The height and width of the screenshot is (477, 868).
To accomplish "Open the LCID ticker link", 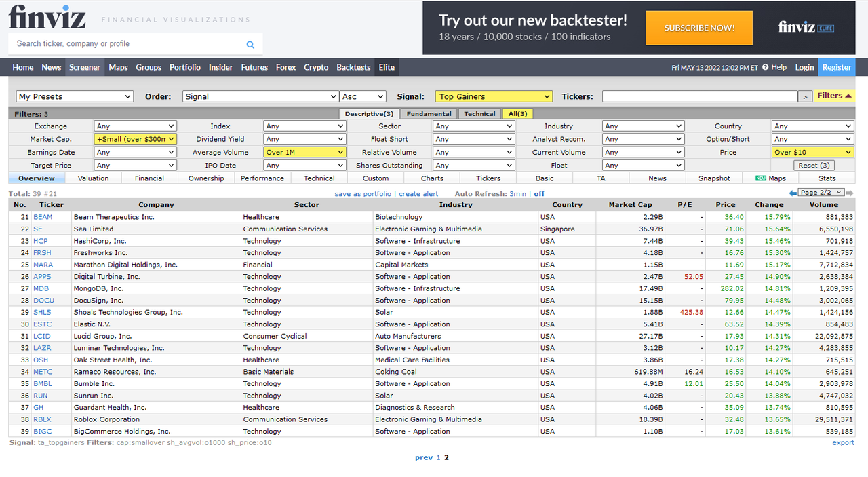I will (x=42, y=336).
